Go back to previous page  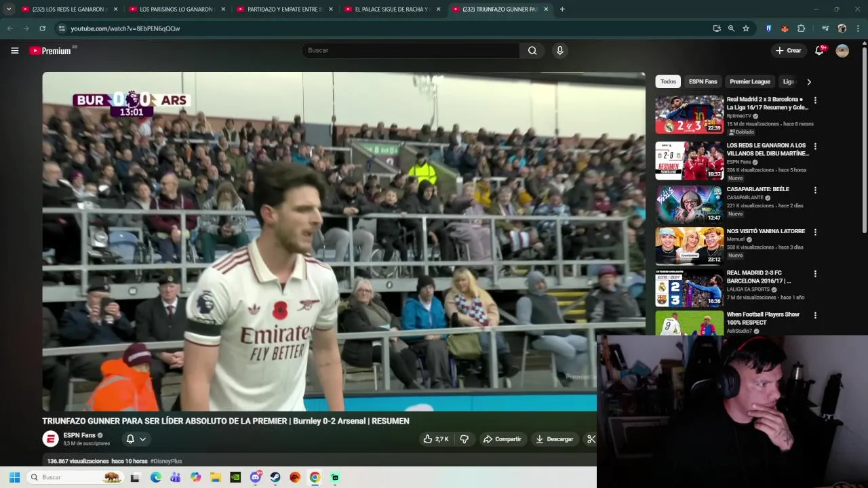pyautogui.click(x=9, y=28)
